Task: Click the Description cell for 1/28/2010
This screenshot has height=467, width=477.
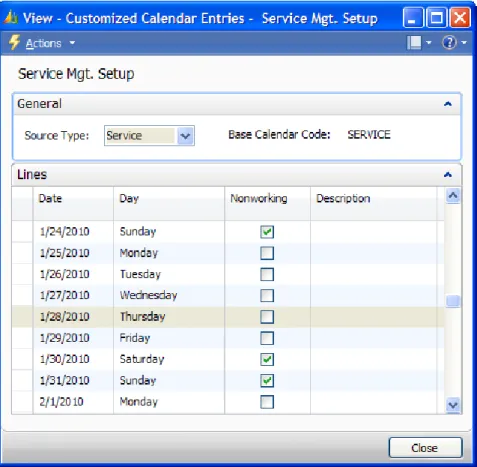Action: point(373,317)
